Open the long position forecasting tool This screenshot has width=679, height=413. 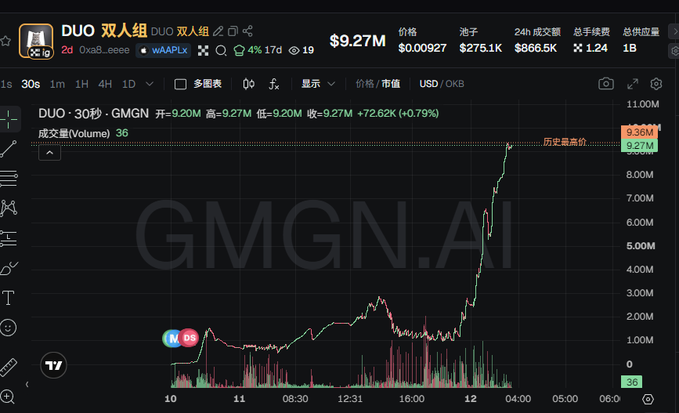click(x=9, y=238)
